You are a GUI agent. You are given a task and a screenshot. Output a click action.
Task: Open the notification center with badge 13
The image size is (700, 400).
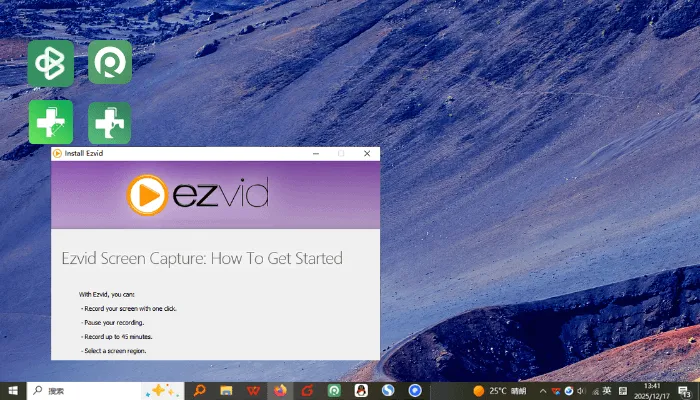(684, 392)
